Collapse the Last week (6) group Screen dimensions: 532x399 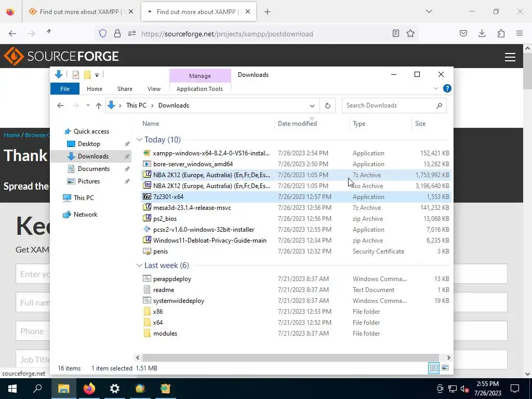click(139, 265)
